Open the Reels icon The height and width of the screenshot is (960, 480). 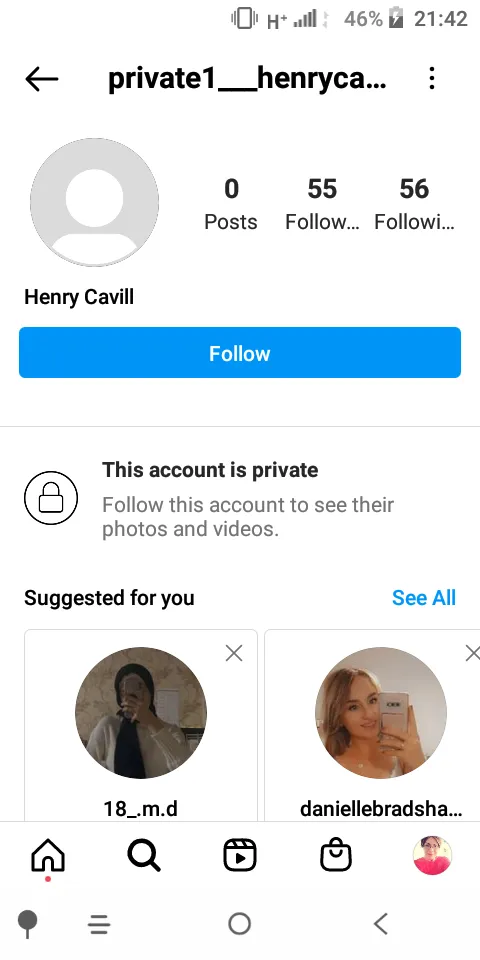coord(239,855)
